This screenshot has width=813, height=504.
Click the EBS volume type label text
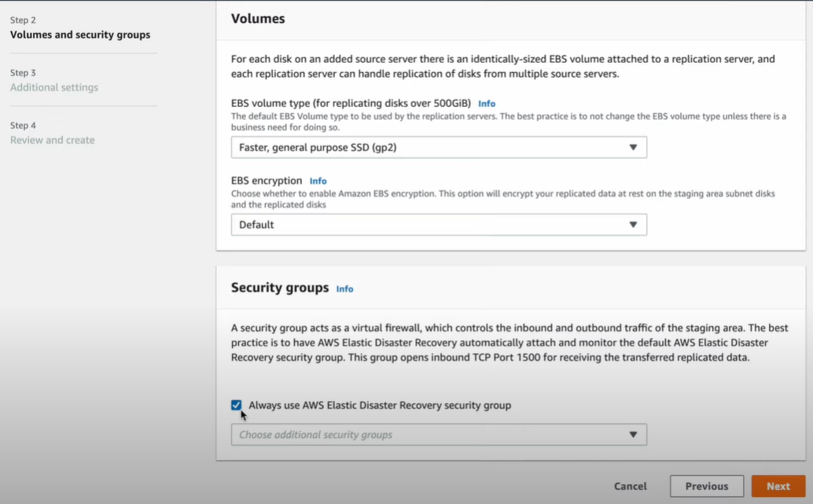tap(351, 103)
